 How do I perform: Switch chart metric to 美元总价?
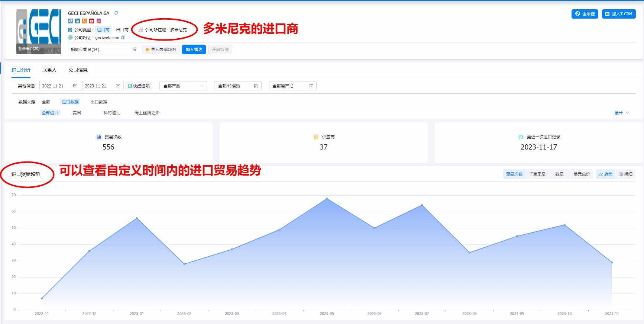tap(582, 174)
